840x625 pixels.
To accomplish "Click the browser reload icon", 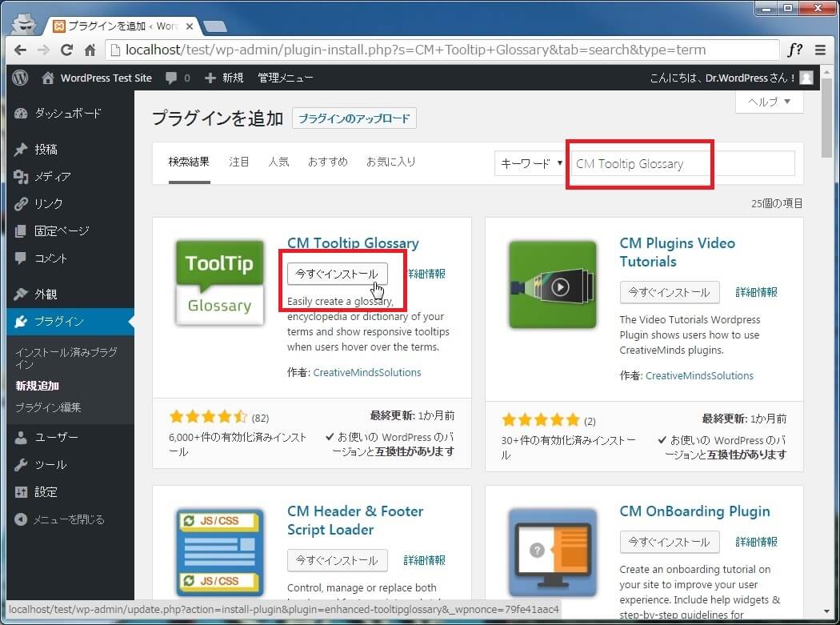I will tap(66, 50).
